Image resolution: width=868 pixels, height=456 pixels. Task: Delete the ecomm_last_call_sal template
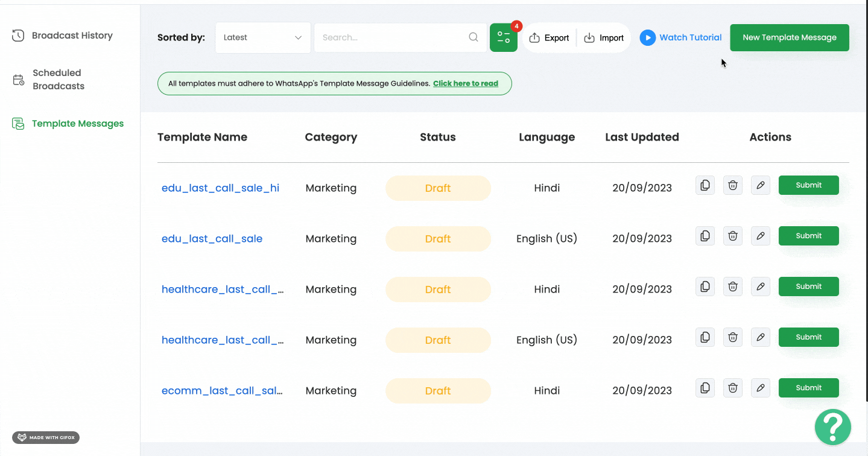733,388
